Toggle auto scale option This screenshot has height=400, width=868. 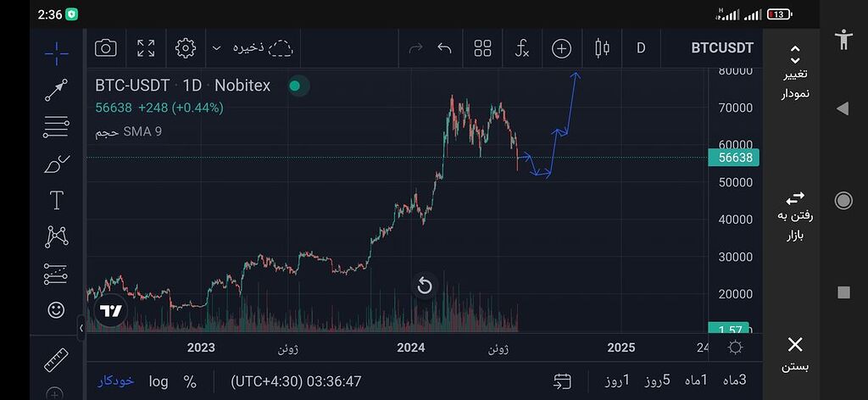coord(114,381)
